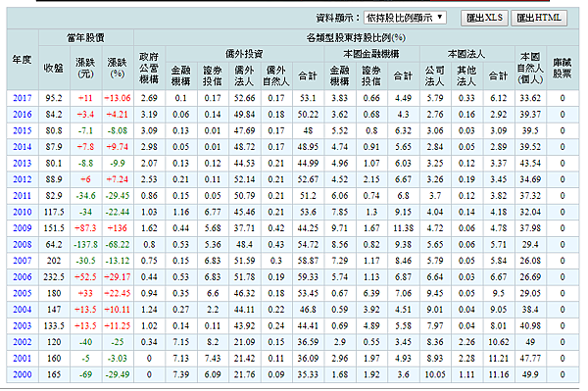Select the 2007 closing price 202
Screen dimensions: 588x391
pos(54,261)
